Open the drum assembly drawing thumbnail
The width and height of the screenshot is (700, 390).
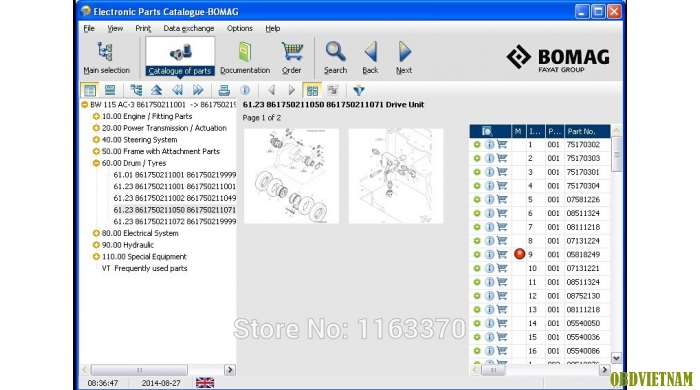tap(292, 176)
